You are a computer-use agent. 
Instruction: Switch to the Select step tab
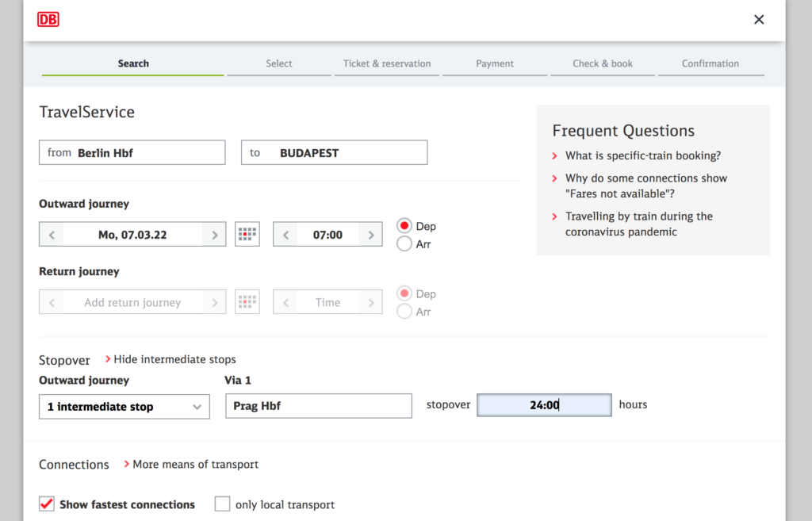coord(279,63)
